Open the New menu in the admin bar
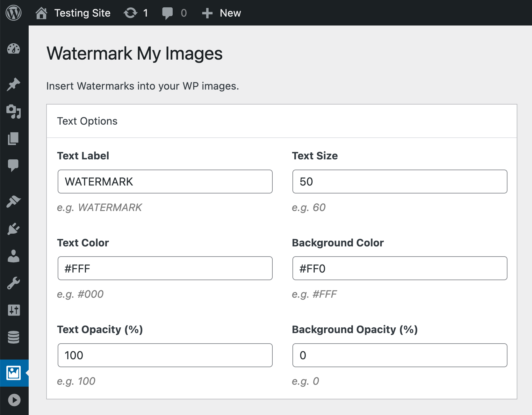The image size is (532, 415). point(230,13)
